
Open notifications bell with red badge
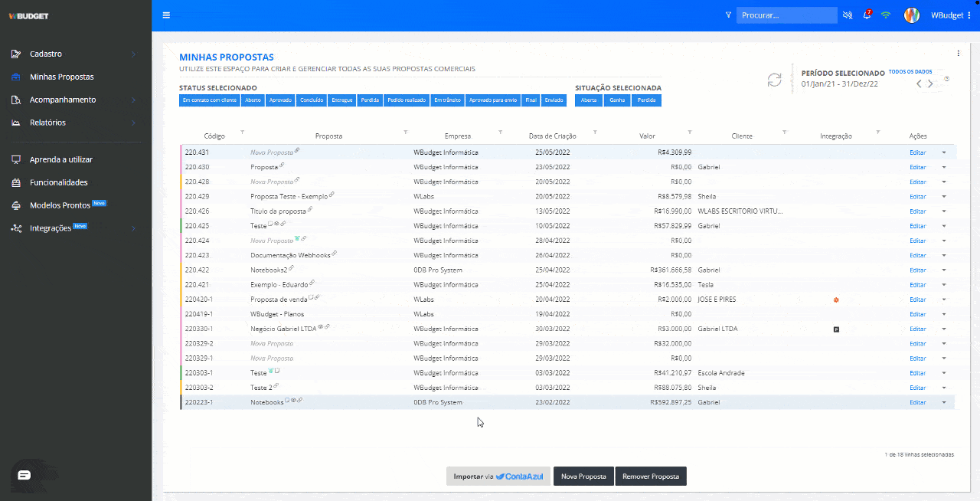(x=867, y=15)
